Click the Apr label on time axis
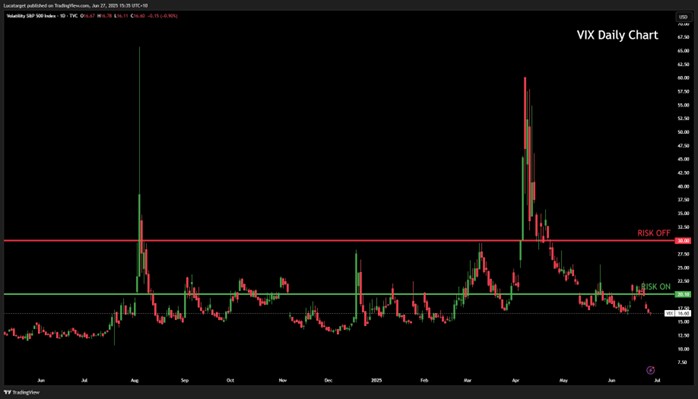 pyautogui.click(x=516, y=381)
